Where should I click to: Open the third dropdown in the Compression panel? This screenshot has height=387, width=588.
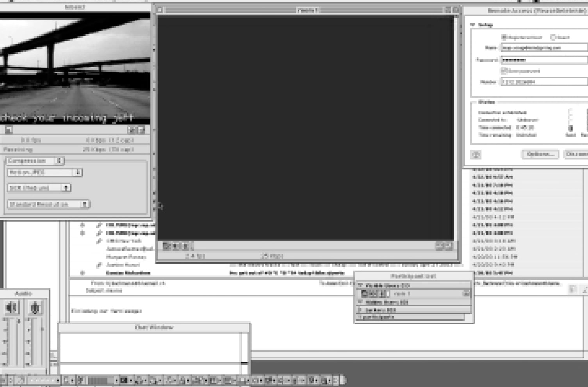point(39,188)
